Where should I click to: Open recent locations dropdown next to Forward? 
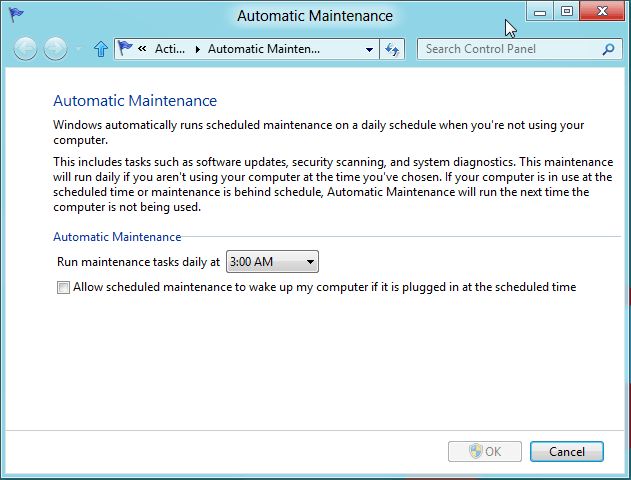(x=78, y=49)
